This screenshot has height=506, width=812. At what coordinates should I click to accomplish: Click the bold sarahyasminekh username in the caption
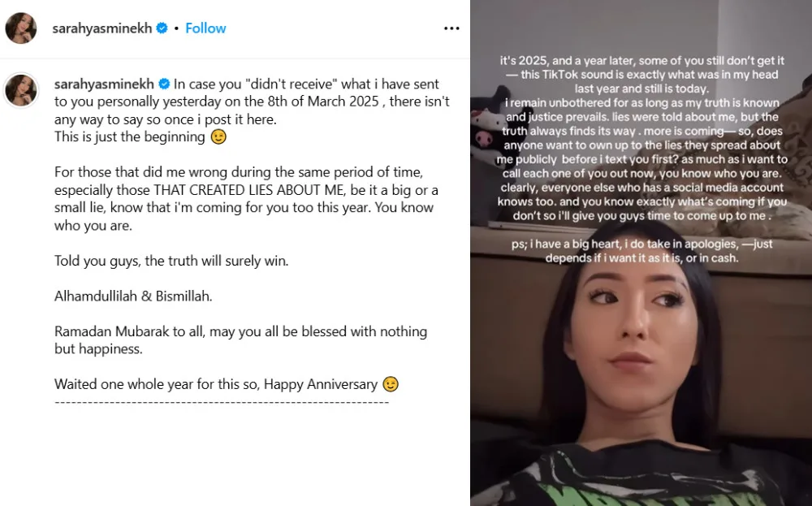104,84
